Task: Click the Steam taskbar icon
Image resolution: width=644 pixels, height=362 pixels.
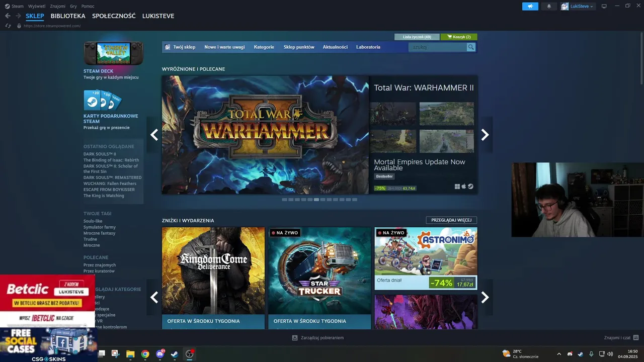Action: [174, 354]
